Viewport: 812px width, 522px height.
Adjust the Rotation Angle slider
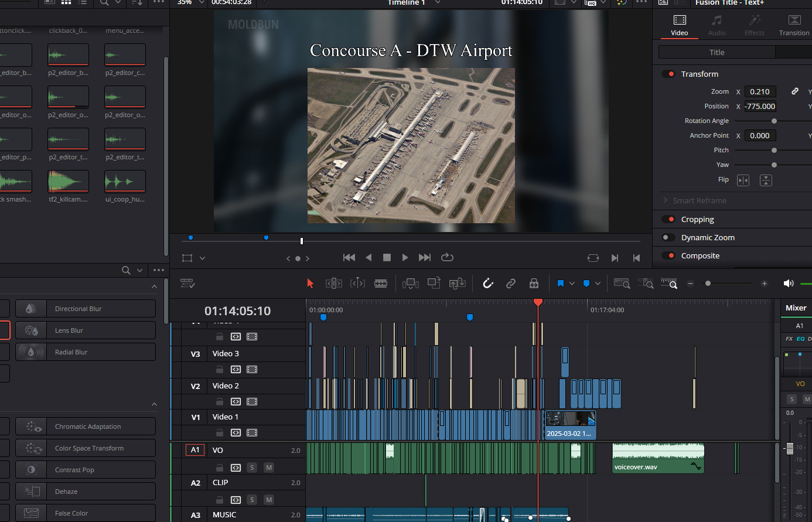coord(774,121)
